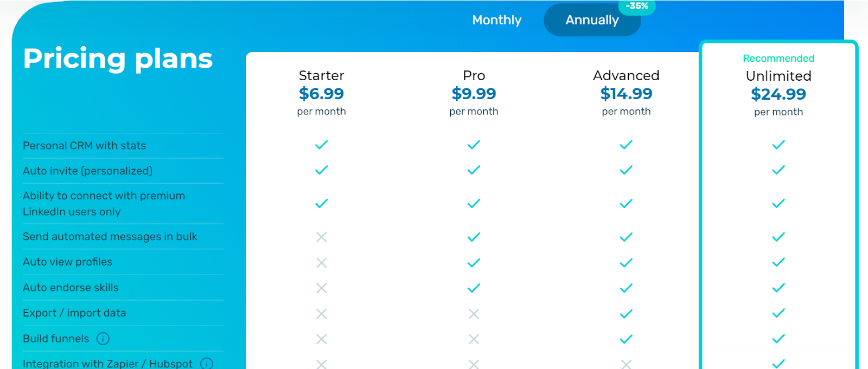This screenshot has height=369, width=868.
Task: Click the Recommended label on Unlimited plan
Action: click(x=778, y=58)
